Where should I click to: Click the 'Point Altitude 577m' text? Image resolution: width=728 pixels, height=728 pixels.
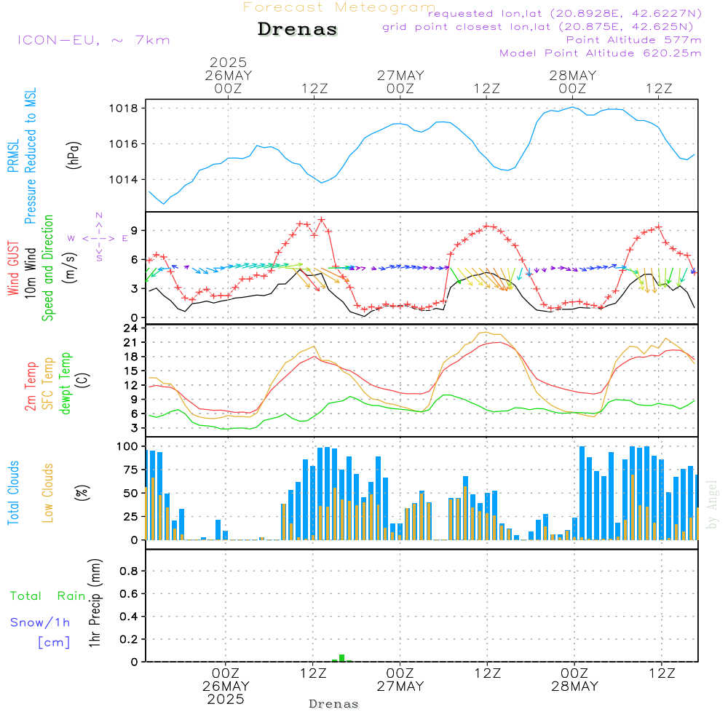click(634, 40)
